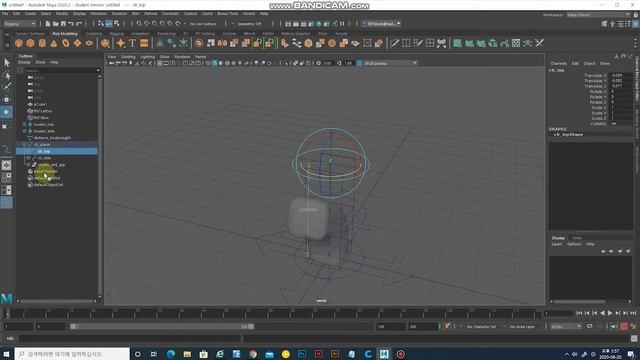Click the Open Scene folder icon
Image resolution: width=640 pixels, height=360 pixels.
pos(56,24)
